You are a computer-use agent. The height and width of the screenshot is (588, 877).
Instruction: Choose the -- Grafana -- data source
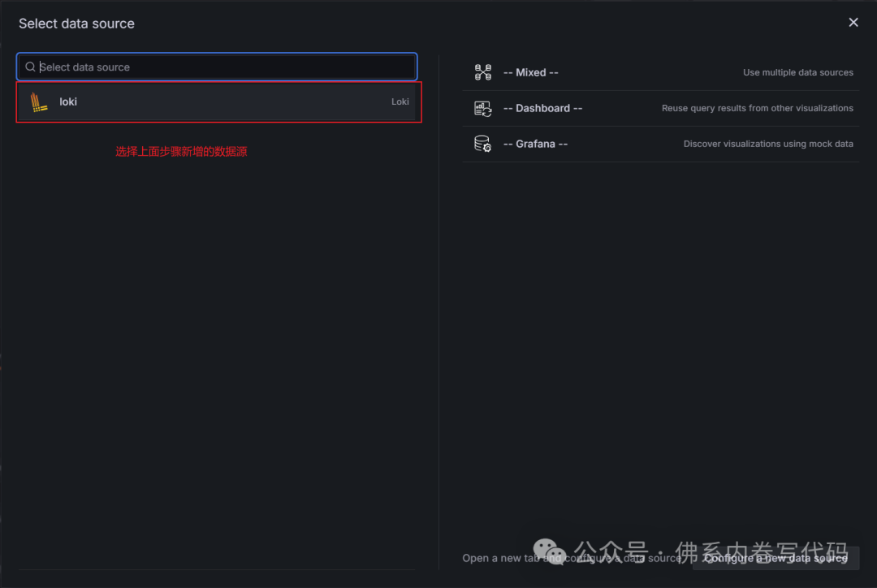[660, 145]
